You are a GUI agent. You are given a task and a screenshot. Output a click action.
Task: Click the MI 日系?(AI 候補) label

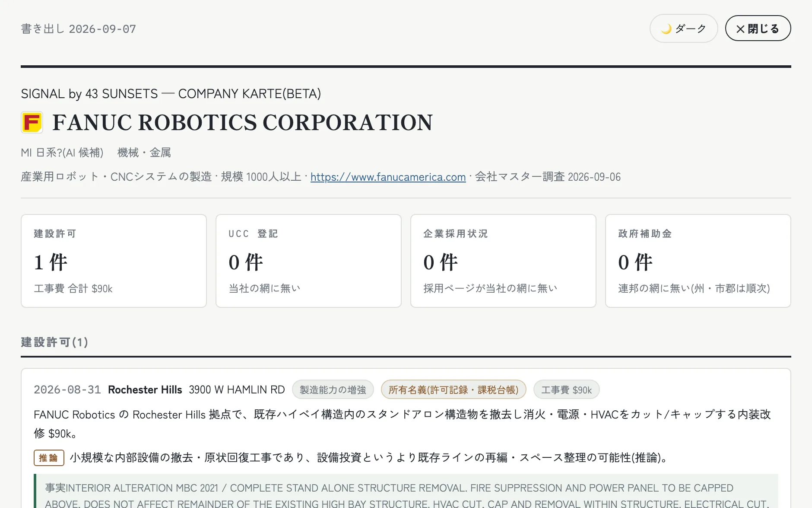click(x=62, y=153)
